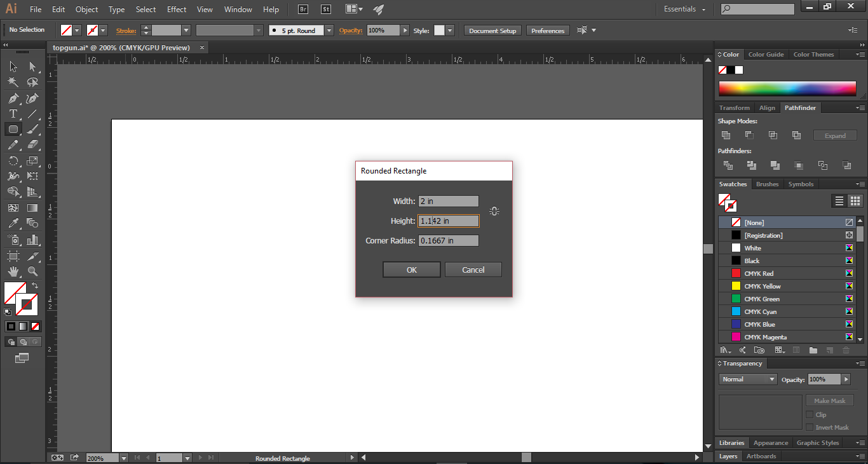Select the Direct Selection tool

32,67
